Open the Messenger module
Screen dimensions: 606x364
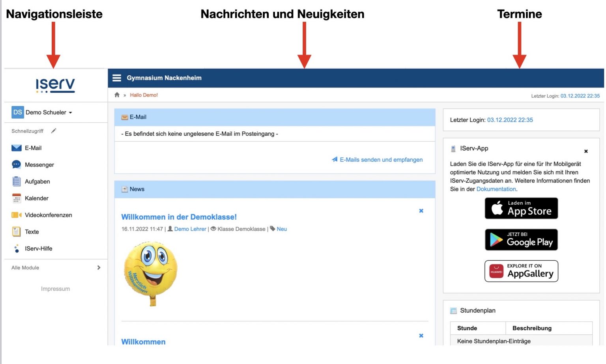[39, 165]
